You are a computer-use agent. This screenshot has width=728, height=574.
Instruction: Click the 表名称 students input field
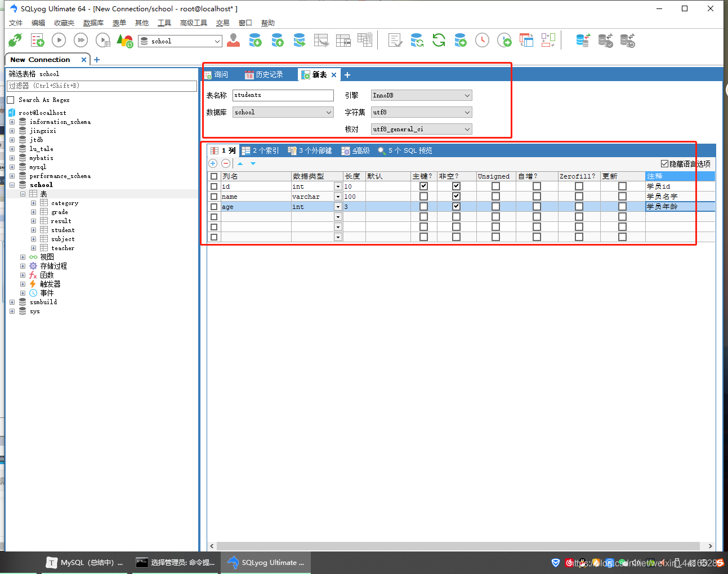(283, 95)
